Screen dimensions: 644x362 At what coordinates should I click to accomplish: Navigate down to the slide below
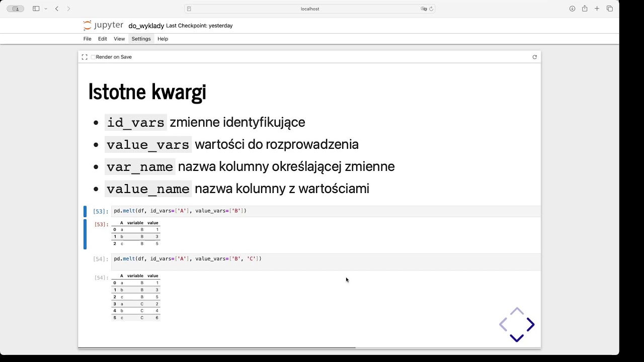(x=517, y=338)
